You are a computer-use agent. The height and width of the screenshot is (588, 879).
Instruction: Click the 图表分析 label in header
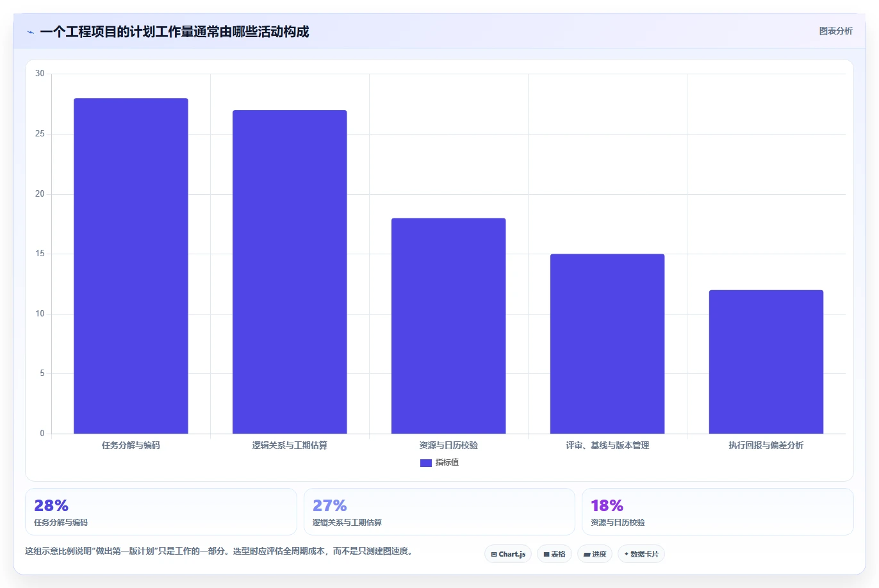[835, 31]
